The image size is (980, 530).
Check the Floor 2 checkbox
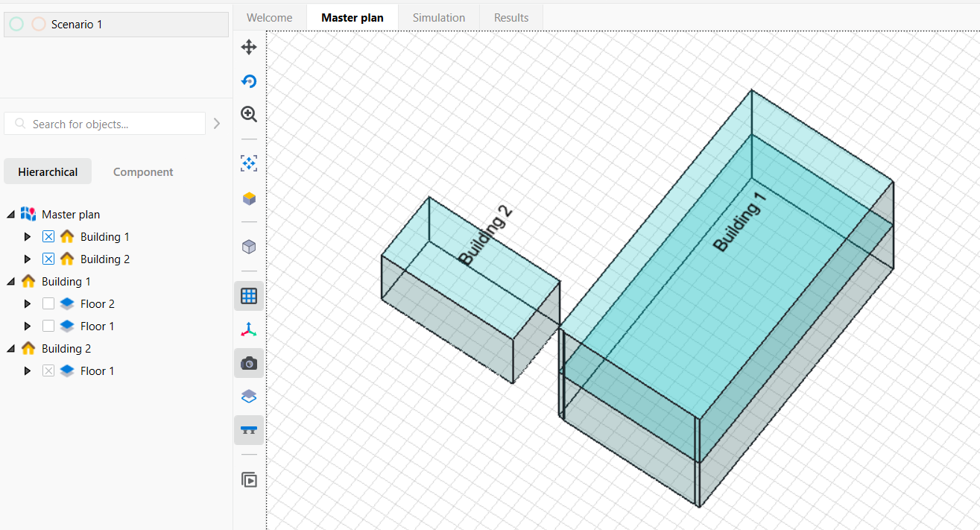pyautogui.click(x=48, y=304)
